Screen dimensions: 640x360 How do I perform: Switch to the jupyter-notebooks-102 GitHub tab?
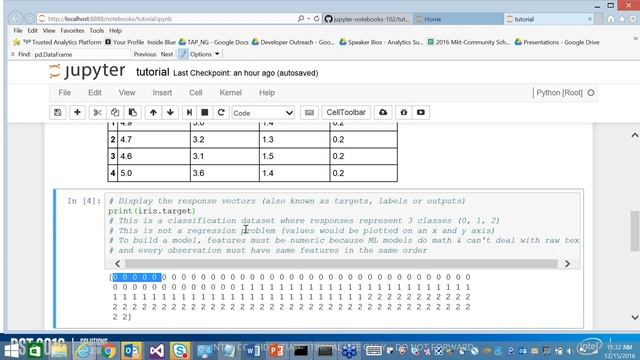tap(367, 19)
